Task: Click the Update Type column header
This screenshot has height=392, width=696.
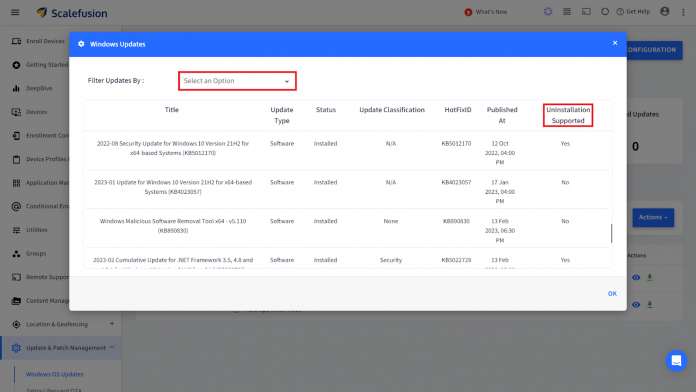Action: coord(282,115)
